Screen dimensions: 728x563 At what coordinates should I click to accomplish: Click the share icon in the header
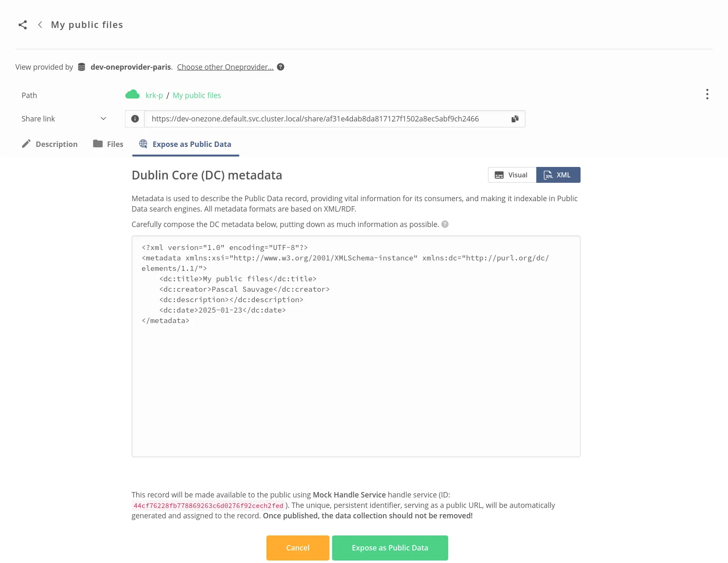point(23,25)
